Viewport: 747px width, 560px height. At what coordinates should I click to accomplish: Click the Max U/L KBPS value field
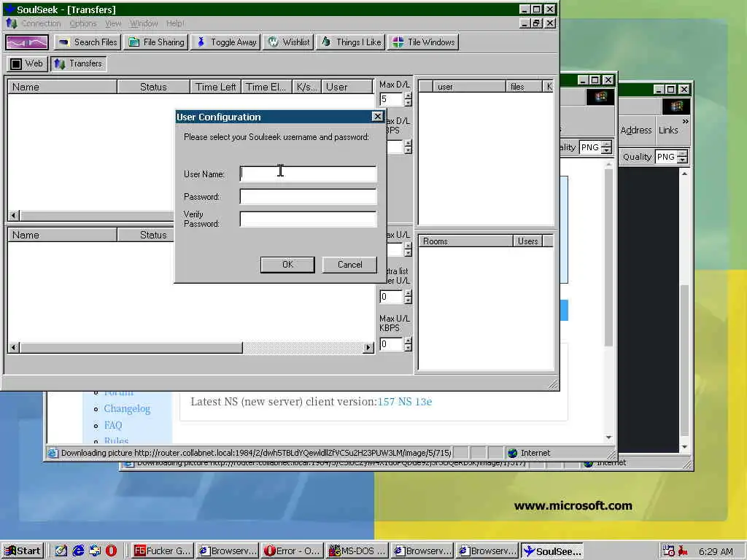(x=392, y=344)
